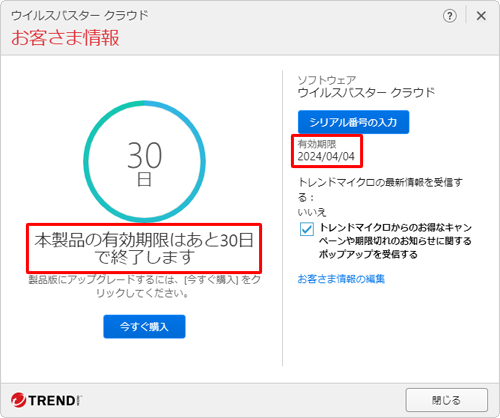The height and width of the screenshot is (418, 500).
Task: Click the 製品版にアップグレードするには instruction text
Action: (144, 286)
